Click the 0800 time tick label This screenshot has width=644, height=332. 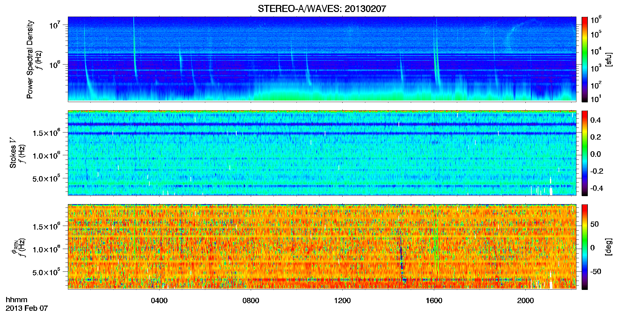click(251, 300)
